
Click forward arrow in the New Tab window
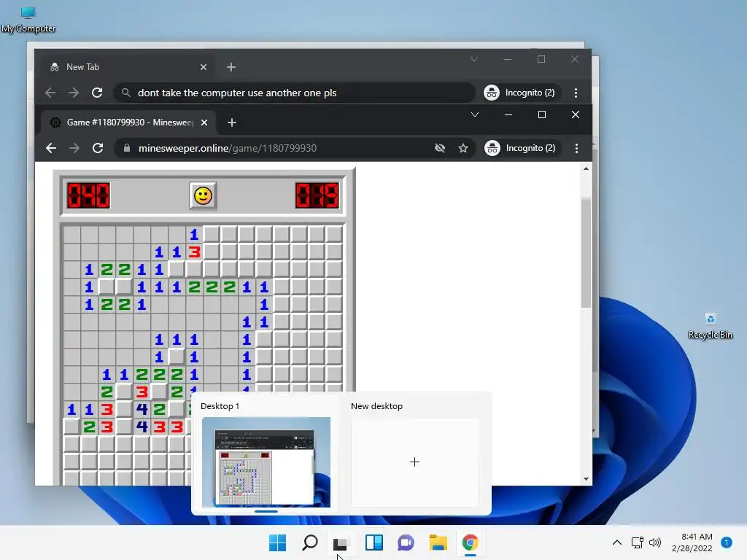(74, 93)
